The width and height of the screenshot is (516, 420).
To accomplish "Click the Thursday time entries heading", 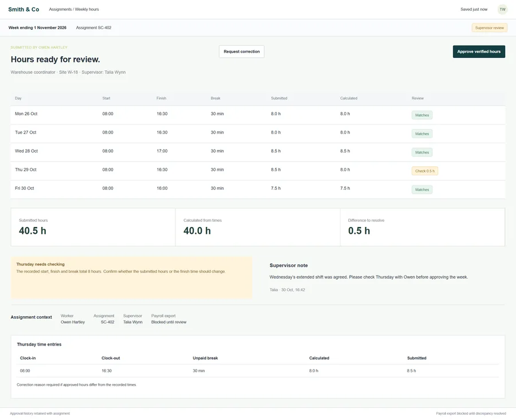I will click(x=39, y=344).
